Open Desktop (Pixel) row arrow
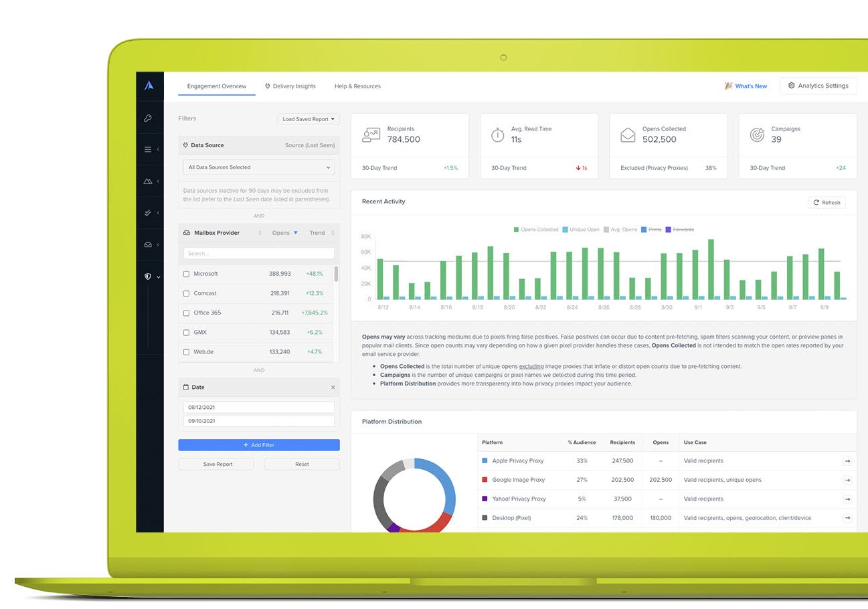Viewport: 868px width, 609px height. (847, 518)
